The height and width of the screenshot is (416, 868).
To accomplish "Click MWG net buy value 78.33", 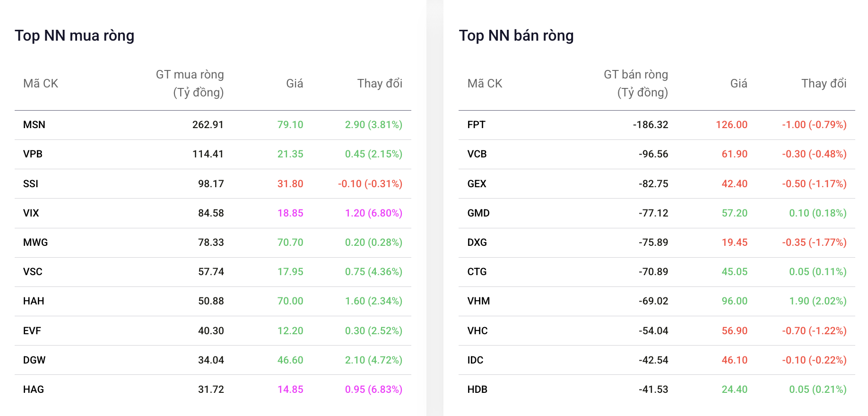I will click(211, 243).
